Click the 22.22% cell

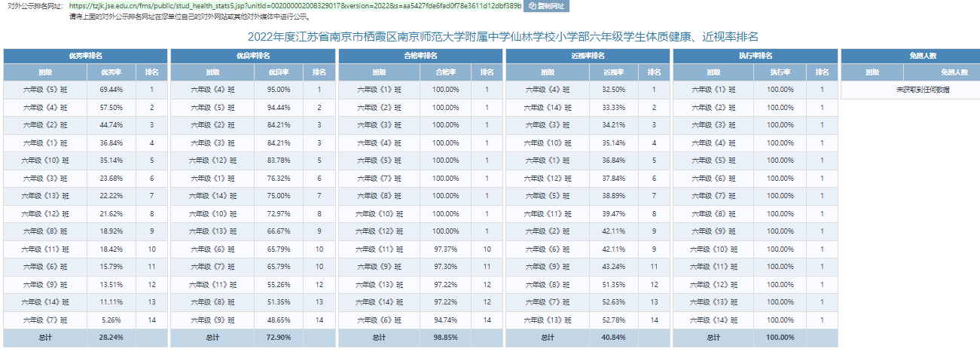111,196
